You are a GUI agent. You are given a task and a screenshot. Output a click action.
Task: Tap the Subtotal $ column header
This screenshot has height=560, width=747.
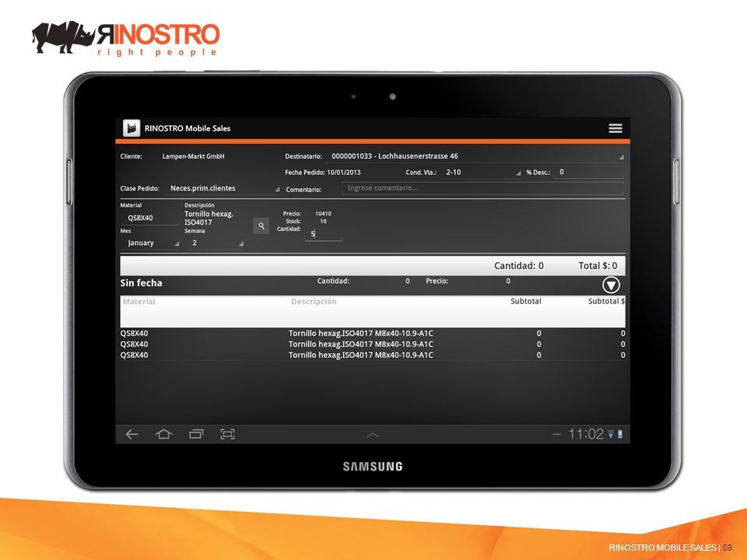[x=606, y=301]
